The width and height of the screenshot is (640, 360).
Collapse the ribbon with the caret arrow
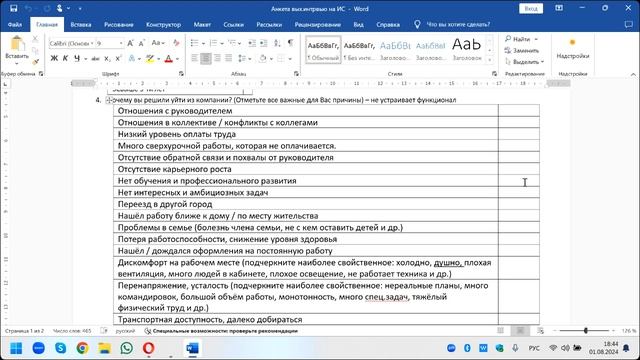pyautogui.click(x=633, y=74)
